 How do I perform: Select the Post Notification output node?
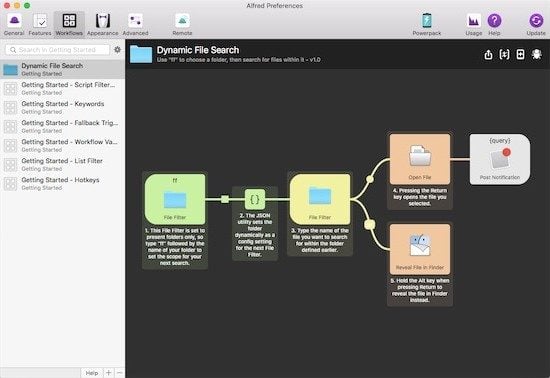point(500,159)
